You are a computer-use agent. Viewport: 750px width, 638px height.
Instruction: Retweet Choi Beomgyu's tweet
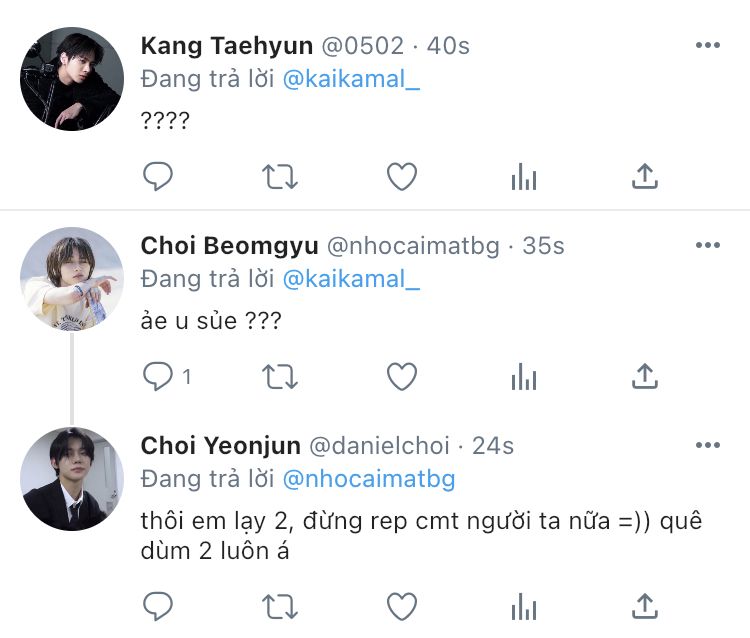[279, 376]
